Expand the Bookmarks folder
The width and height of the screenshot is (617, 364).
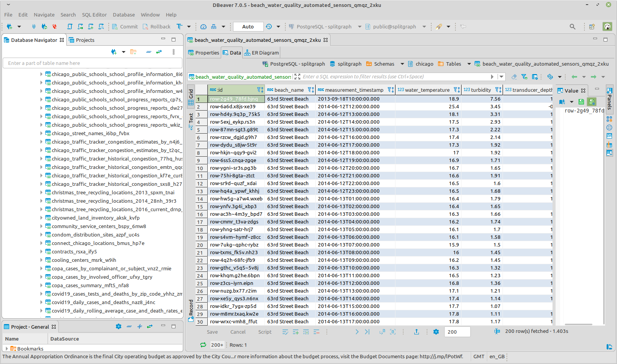tap(7, 349)
